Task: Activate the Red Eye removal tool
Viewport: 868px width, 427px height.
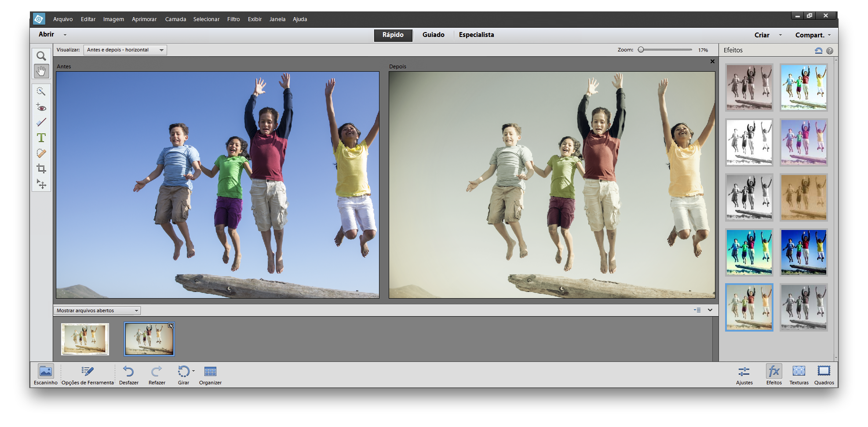Action: coord(41,107)
